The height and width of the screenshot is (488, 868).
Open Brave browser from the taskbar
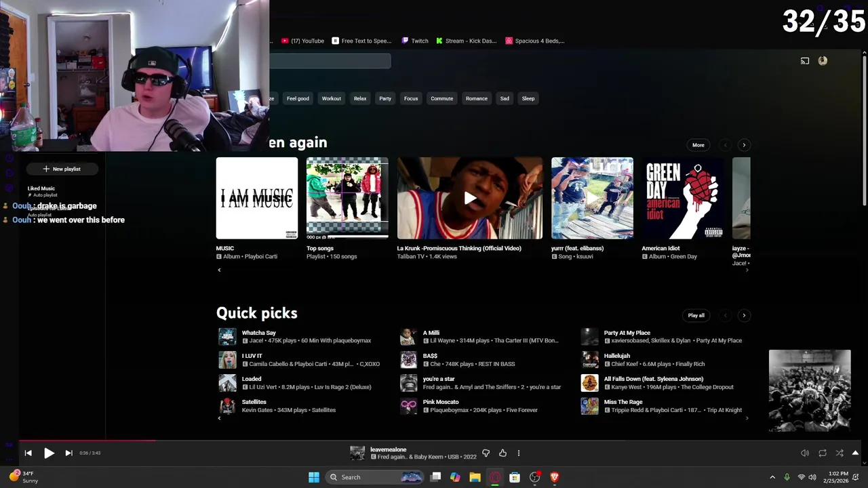554,477
